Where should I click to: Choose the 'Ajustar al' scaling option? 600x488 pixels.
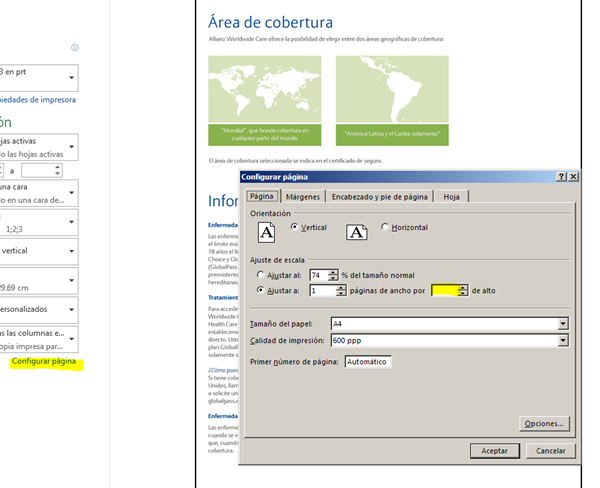click(262, 274)
